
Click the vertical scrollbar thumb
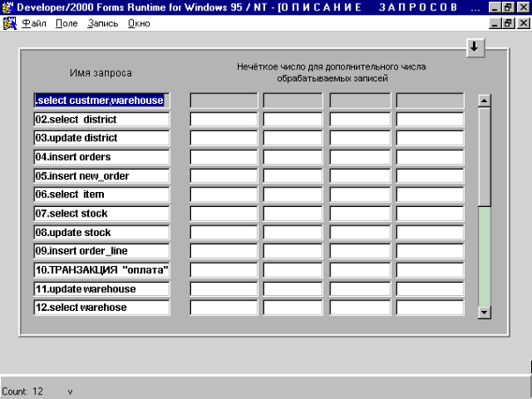pos(484,157)
